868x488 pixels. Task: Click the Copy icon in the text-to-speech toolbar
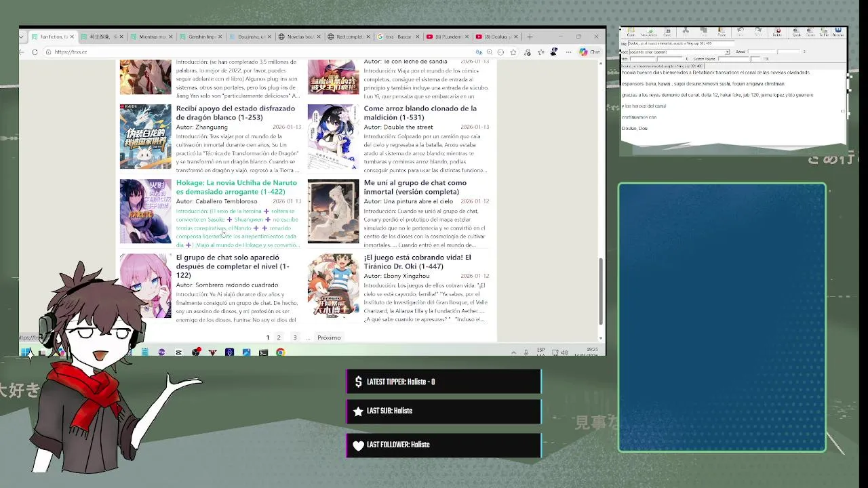[704, 33]
